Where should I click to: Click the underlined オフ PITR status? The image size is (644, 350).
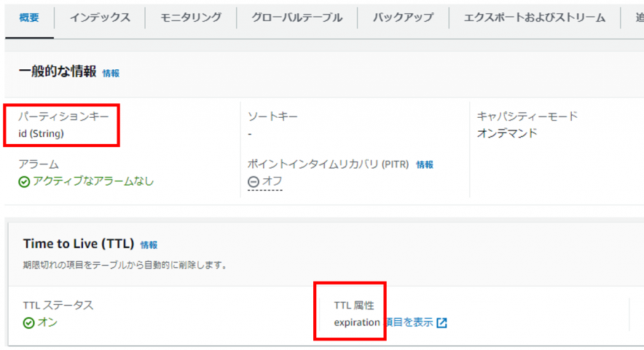click(x=272, y=181)
